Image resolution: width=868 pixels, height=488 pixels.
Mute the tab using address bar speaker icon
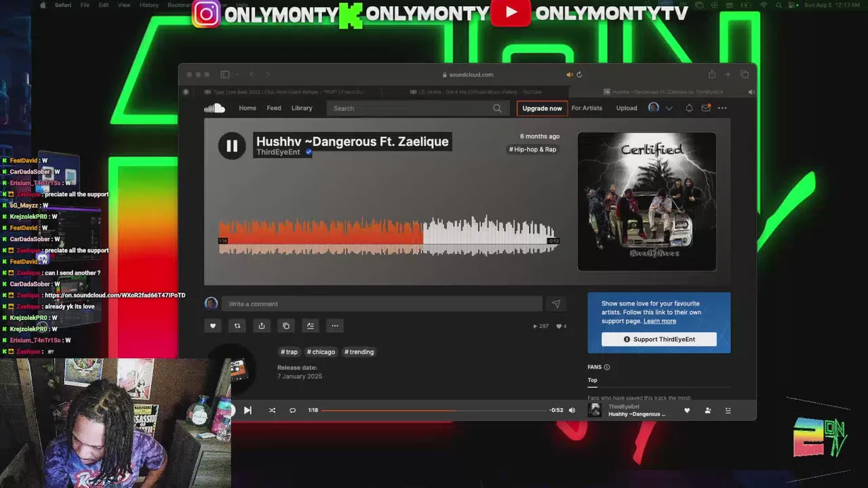pos(570,75)
